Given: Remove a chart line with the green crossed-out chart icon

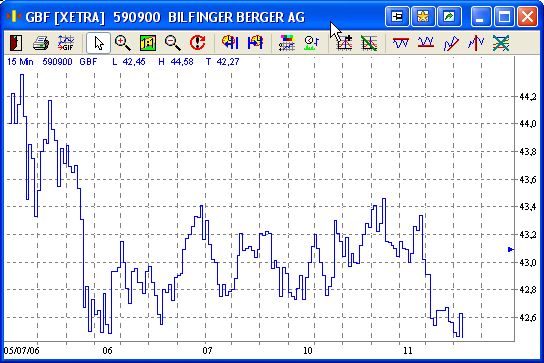Looking at the screenshot, I should 369,43.
